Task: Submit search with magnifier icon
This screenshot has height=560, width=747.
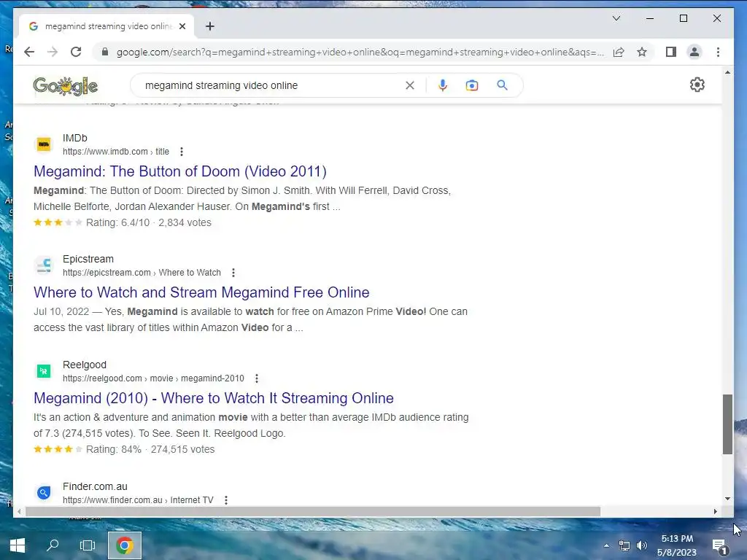Action: coord(502,85)
